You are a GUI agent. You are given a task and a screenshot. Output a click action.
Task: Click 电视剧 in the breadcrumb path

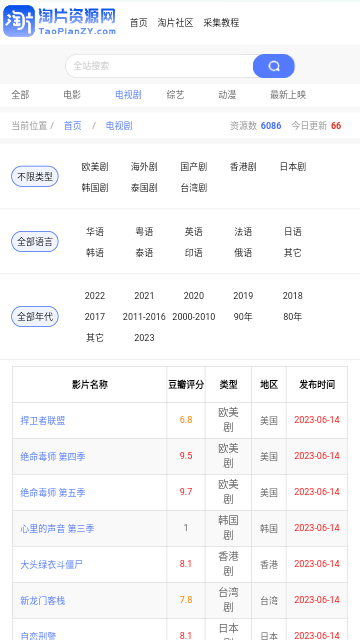(x=119, y=126)
